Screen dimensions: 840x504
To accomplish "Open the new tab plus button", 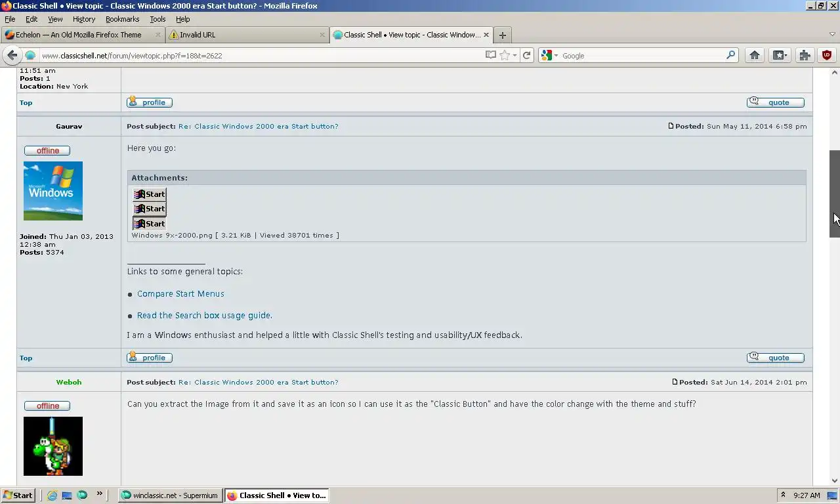I will coord(503,35).
